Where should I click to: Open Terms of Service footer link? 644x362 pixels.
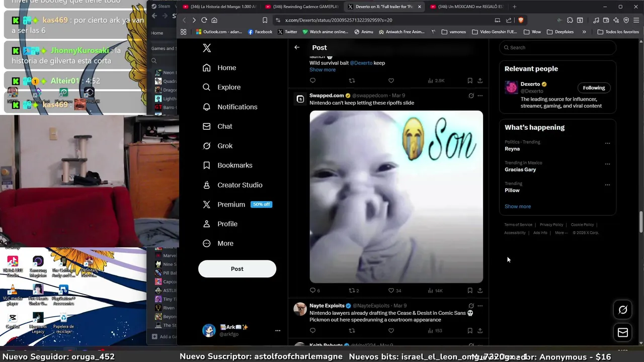(x=518, y=225)
